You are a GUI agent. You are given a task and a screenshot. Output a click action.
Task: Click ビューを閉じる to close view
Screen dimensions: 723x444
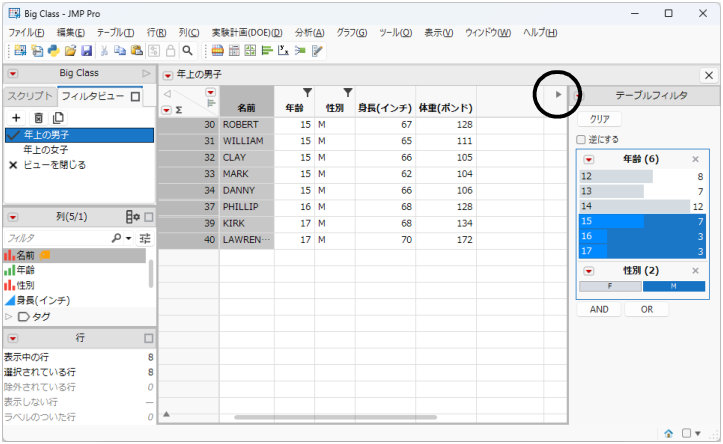[x=54, y=165]
